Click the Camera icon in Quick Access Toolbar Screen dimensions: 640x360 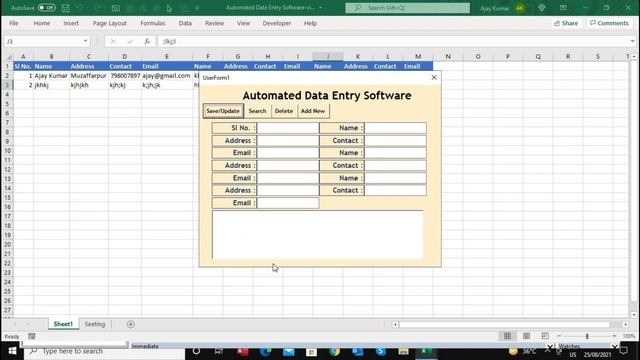[x=116, y=8]
